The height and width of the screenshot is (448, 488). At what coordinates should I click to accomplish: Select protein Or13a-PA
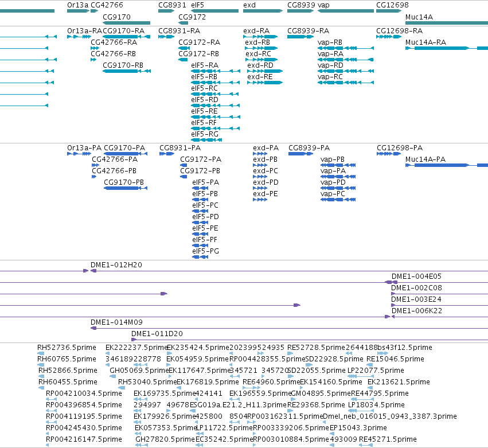79,154
